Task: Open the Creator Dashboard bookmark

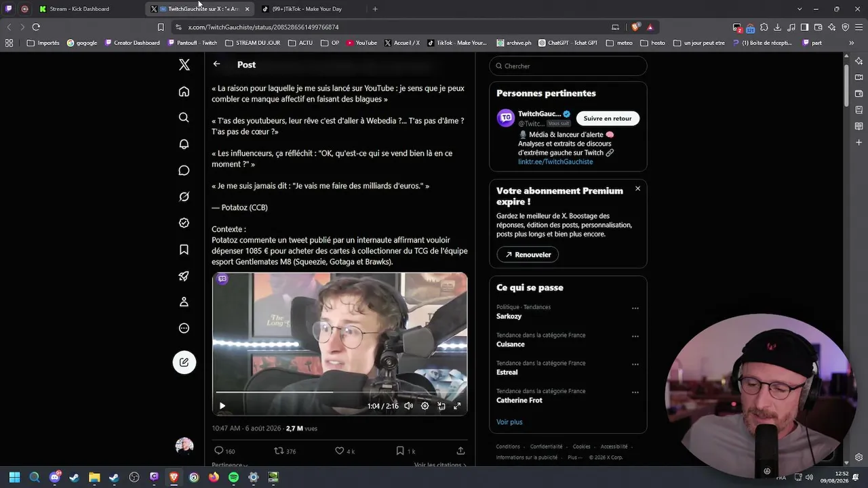Action: [x=132, y=43]
